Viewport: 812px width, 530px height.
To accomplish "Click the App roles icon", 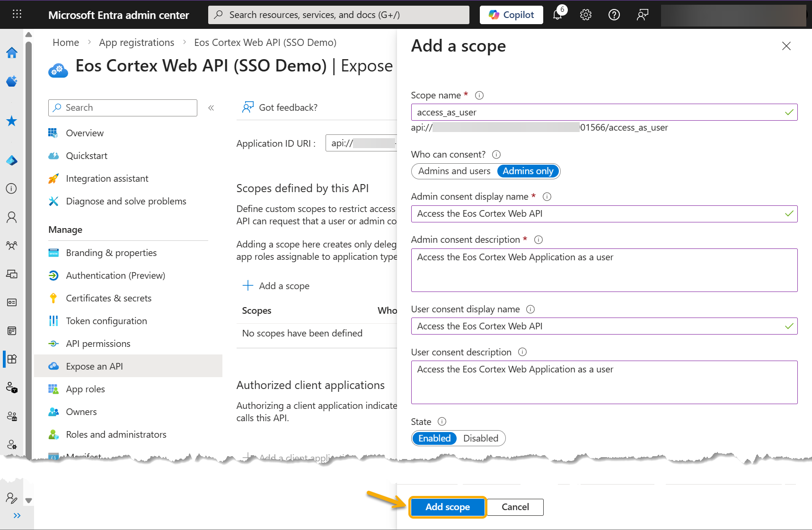I will [x=53, y=389].
